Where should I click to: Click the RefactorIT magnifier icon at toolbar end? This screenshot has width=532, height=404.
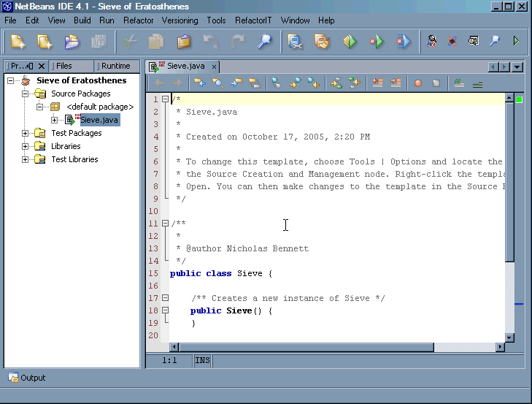click(494, 41)
